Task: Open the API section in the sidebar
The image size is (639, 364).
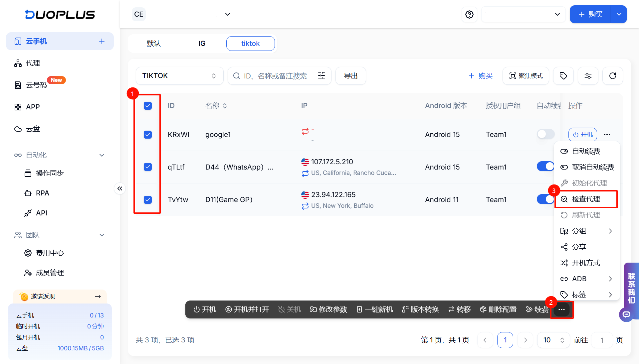Action: [41, 213]
